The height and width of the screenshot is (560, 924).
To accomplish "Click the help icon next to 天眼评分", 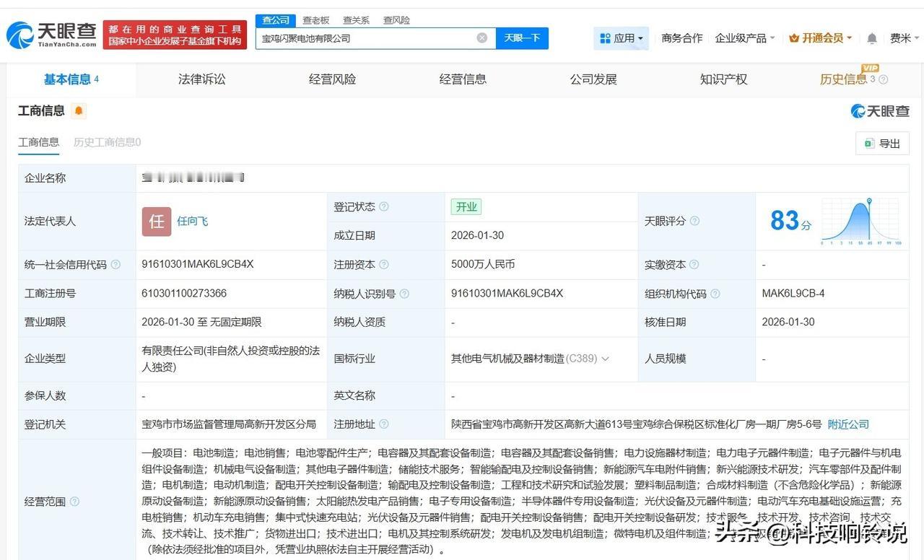I will [x=695, y=222].
